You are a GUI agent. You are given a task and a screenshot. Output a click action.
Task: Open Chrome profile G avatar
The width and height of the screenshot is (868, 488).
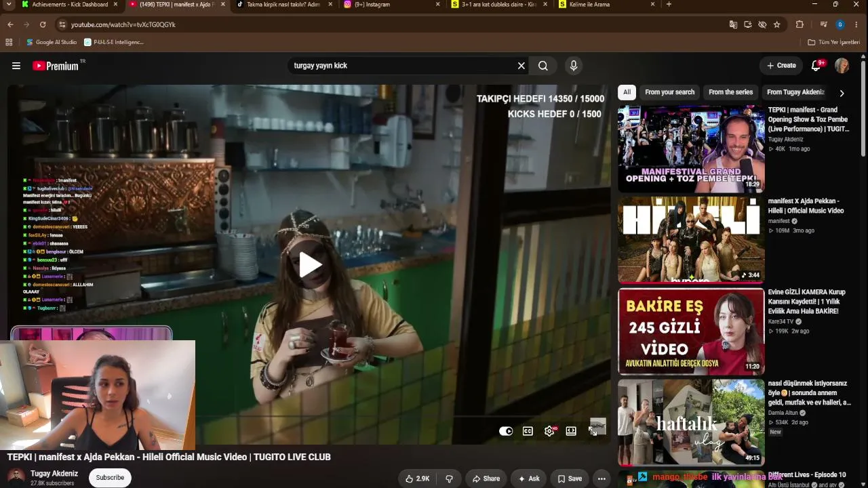point(840,24)
